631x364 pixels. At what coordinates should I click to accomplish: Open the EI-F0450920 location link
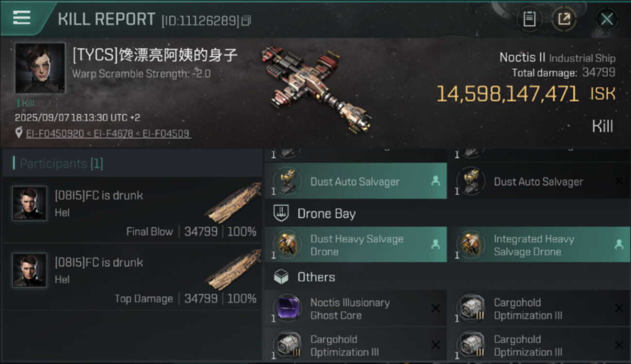pyautogui.click(x=55, y=133)
